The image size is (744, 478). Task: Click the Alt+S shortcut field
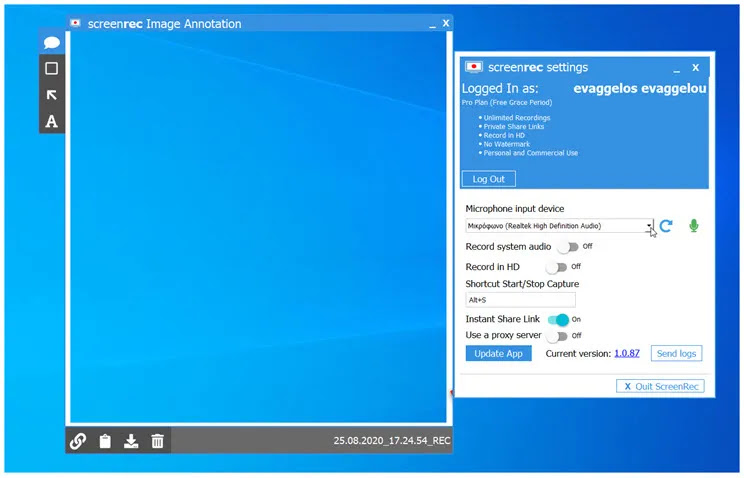(521, 300)
